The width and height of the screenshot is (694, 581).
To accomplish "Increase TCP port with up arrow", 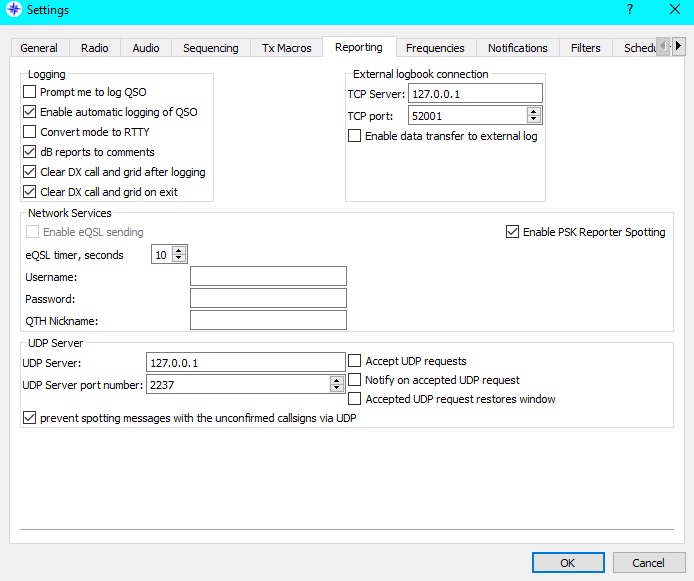I will coord(534,112).
